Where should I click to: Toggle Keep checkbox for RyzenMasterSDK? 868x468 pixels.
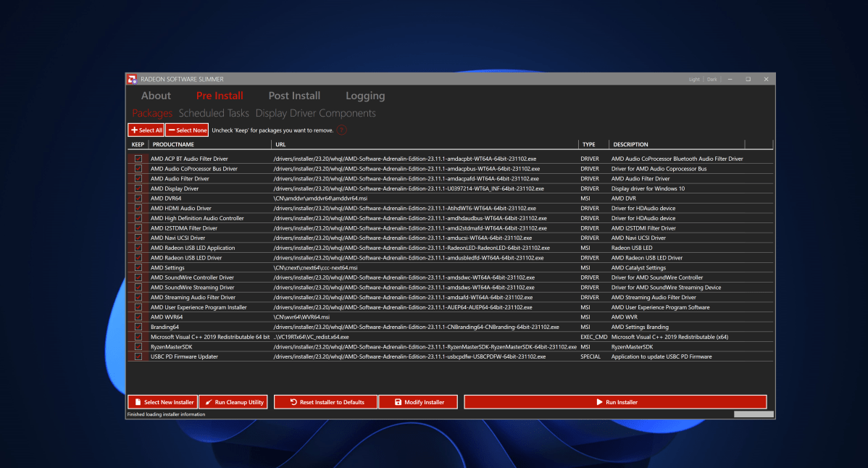138,347
